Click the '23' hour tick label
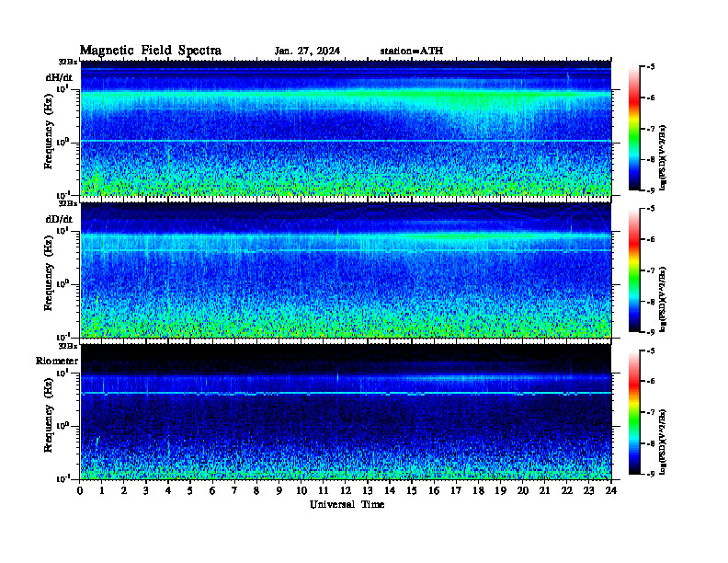728x563 pixels. point(588,491)
